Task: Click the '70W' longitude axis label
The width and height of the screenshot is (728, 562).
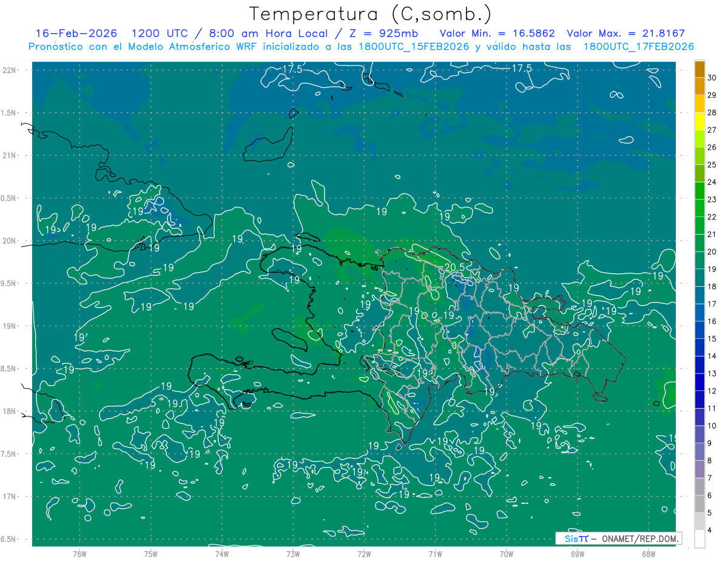Action: (x=507, y=554)
